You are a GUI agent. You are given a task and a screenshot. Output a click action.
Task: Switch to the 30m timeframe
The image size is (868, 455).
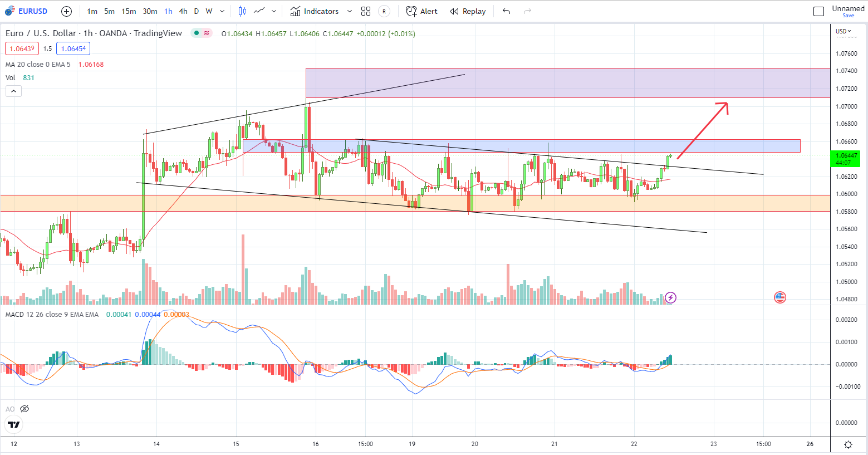(150, 11)
